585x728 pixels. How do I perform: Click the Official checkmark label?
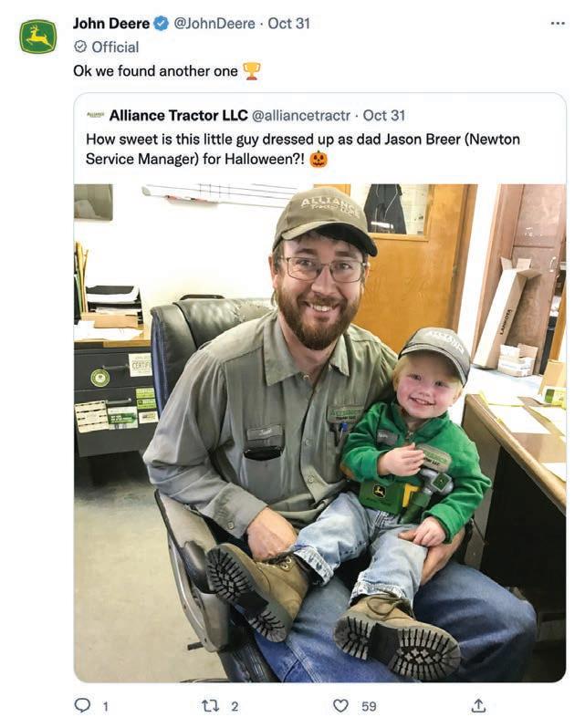click(106, 47)
